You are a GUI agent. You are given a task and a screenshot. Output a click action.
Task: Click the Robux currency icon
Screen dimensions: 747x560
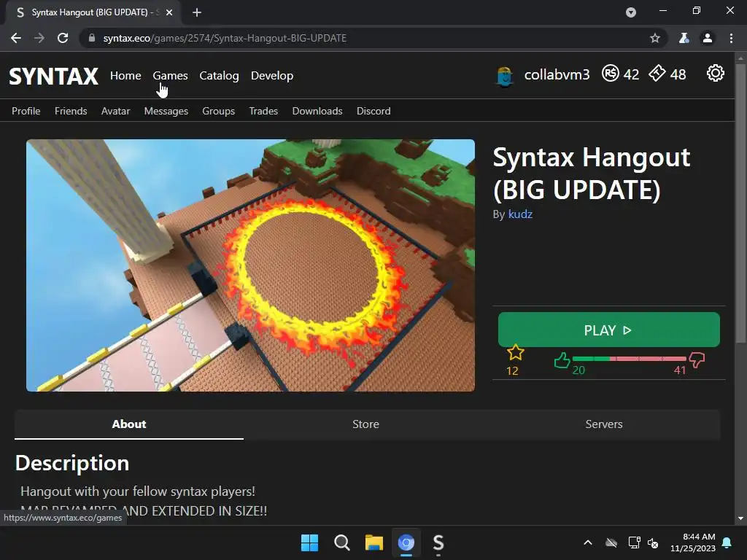(x=611, y=74)
